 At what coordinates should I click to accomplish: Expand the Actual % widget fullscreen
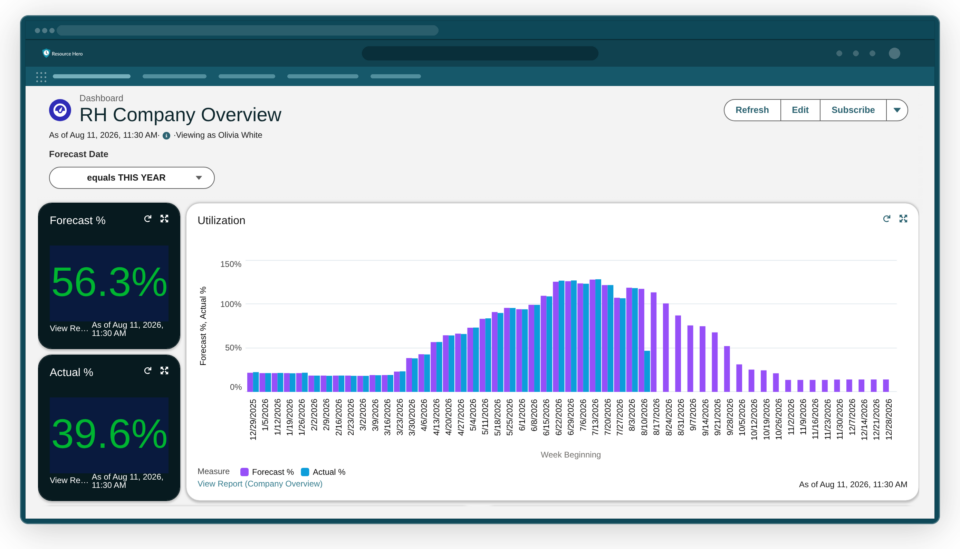click(164, 370)
